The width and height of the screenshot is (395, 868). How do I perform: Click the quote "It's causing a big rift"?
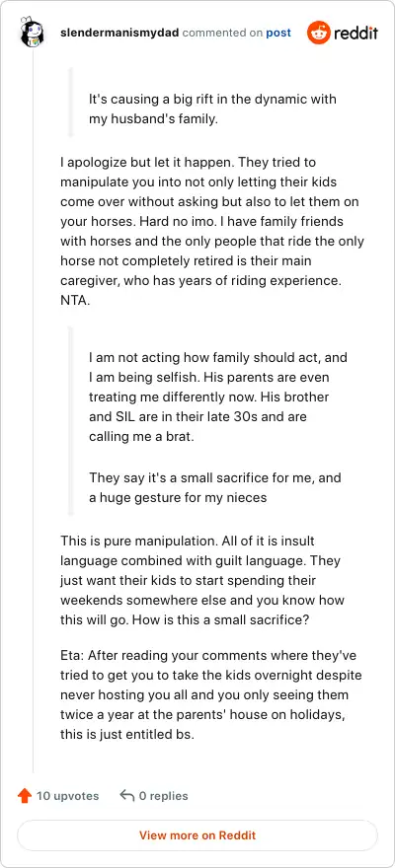(x=212, y=109)
